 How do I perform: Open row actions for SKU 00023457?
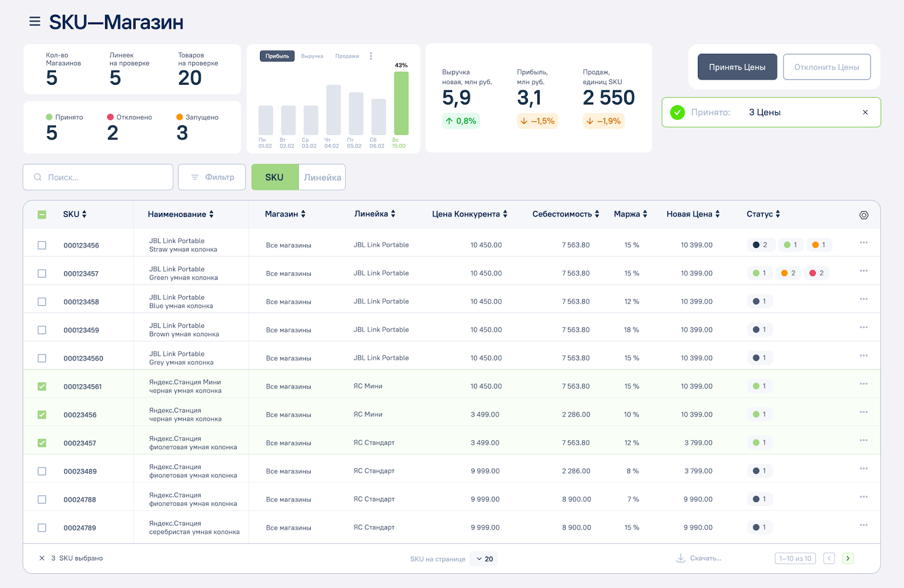point(863,440)
